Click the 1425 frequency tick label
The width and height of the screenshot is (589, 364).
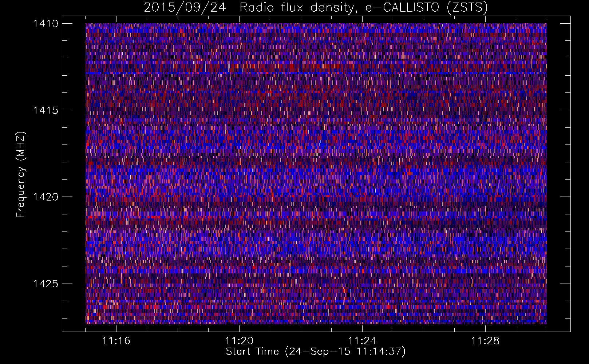pyautogui.click(x=46, y=284)
